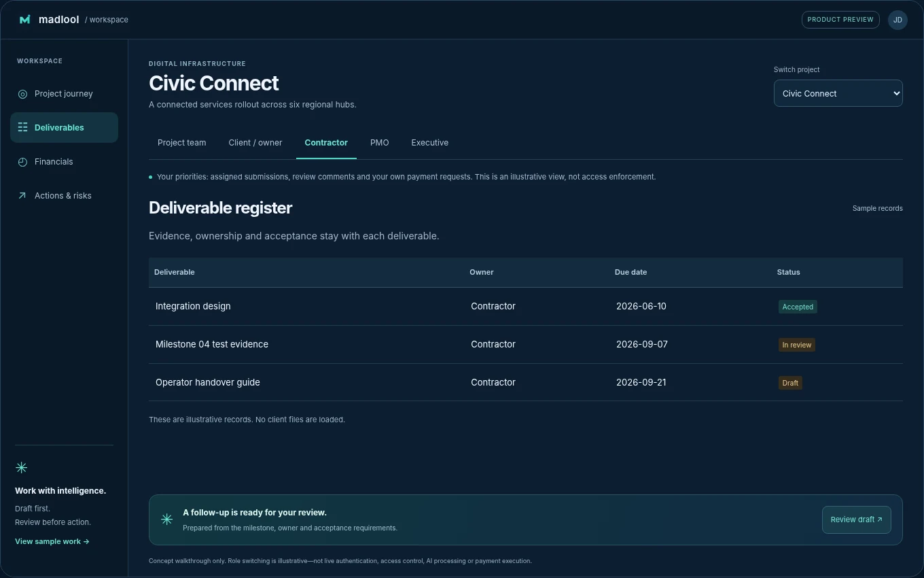The height and width of the screenshot is (578, 924).
Task: Click the Milestone 04 test evidence row
Action: [526, 344]
